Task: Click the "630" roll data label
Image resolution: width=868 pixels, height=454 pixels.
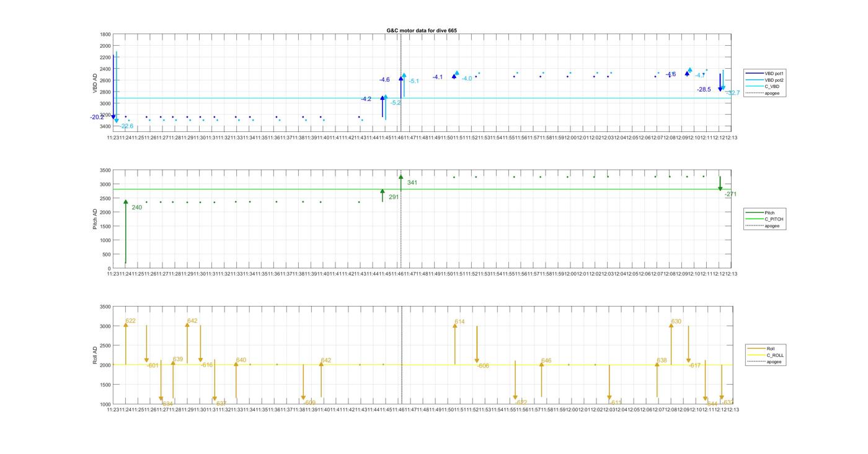Action: click(x=676, y=321)
